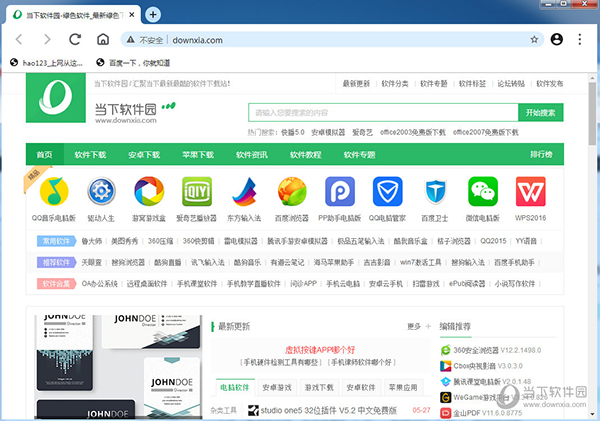600x421 pixels.
Task: Open the 排行榜 ranking link
Action: coord(541,154)
